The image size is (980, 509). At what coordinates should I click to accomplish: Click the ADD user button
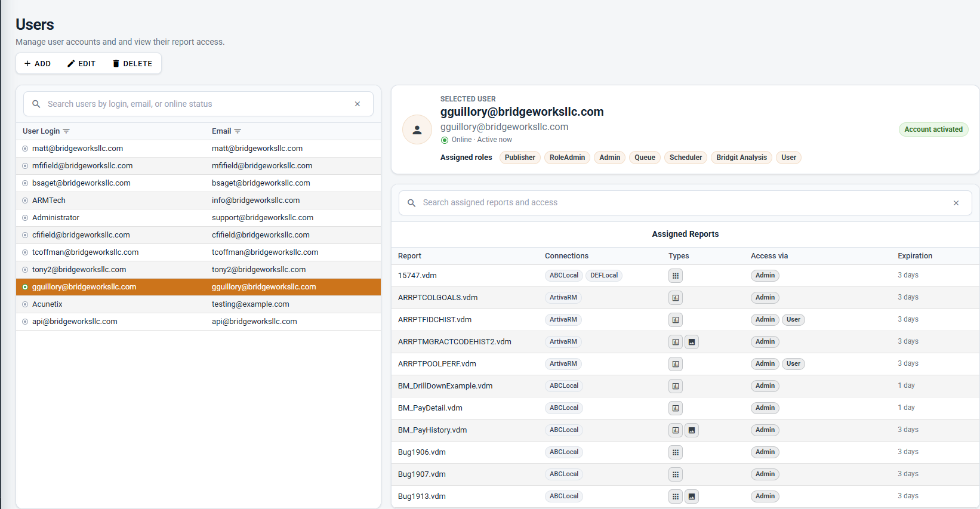(38, 64)
